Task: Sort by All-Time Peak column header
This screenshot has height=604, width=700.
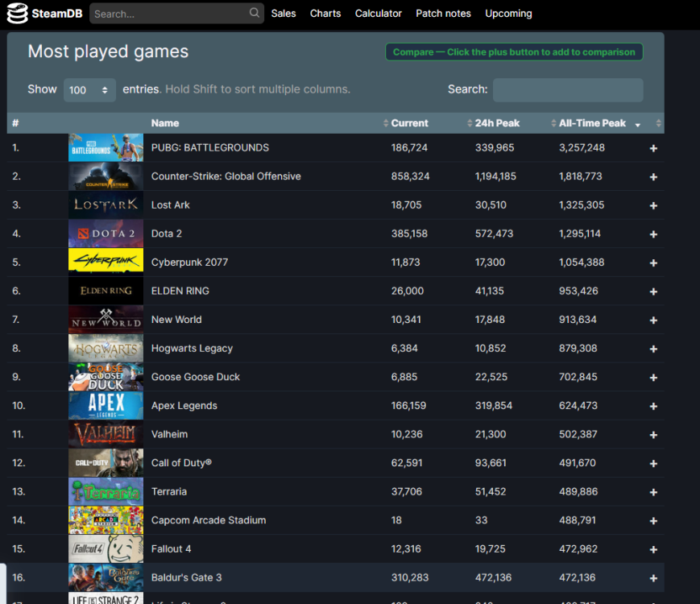Action: tap(592, 123)
